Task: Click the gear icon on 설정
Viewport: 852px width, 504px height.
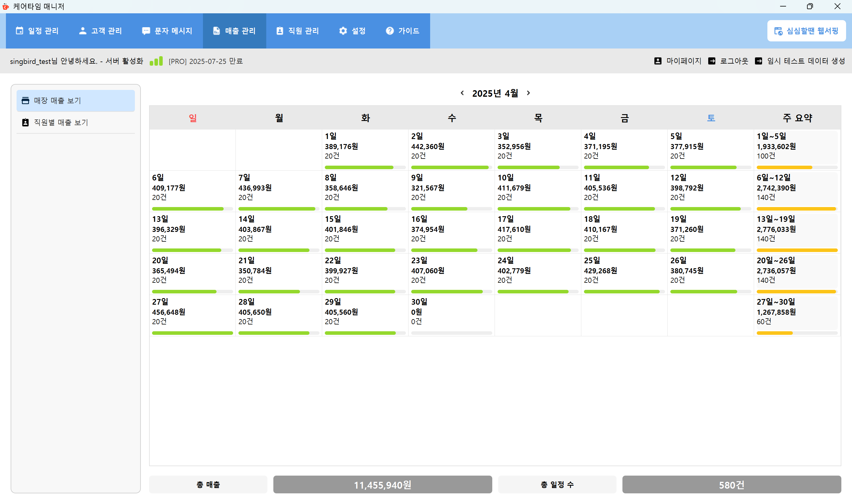Action: click(x=343, y=31)
